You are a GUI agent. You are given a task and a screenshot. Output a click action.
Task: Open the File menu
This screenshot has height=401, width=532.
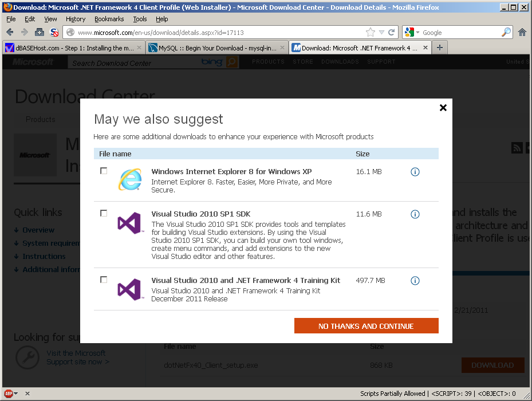point(11,19)
